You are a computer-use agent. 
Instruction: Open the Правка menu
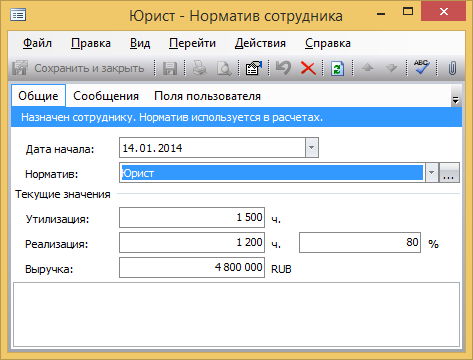[x=91, y=43]
